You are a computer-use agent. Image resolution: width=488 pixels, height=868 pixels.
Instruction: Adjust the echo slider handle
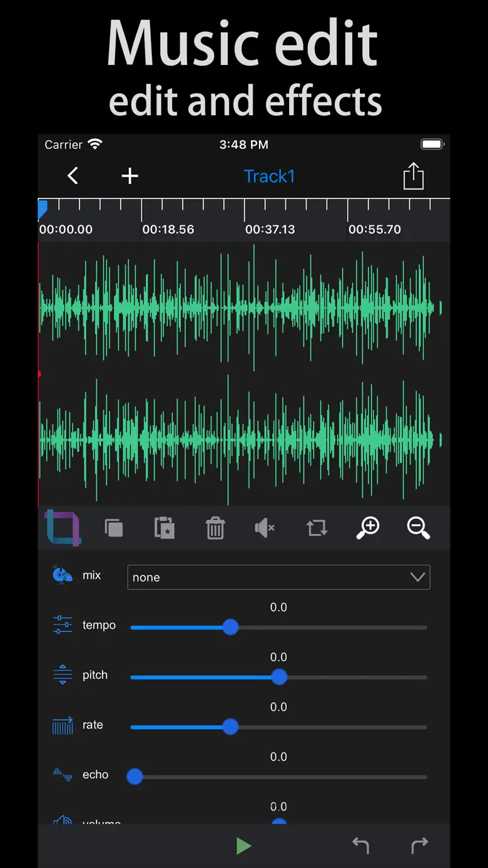(135, 777)
